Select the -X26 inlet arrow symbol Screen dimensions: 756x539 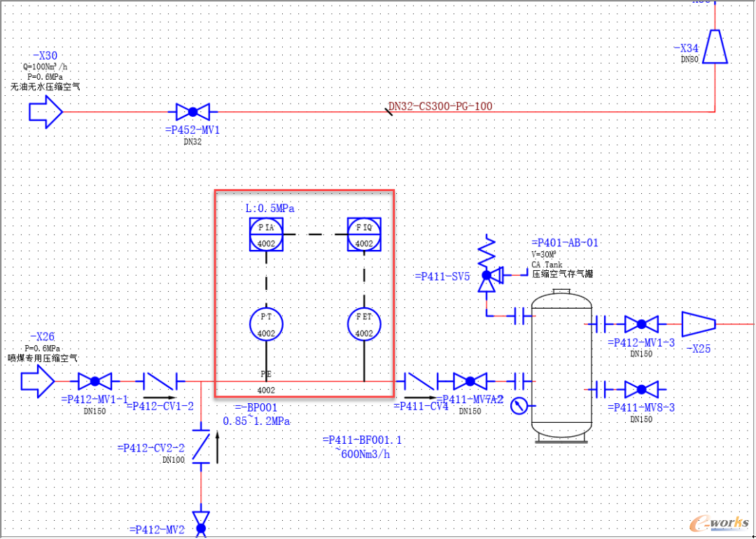tap(38, 381)
